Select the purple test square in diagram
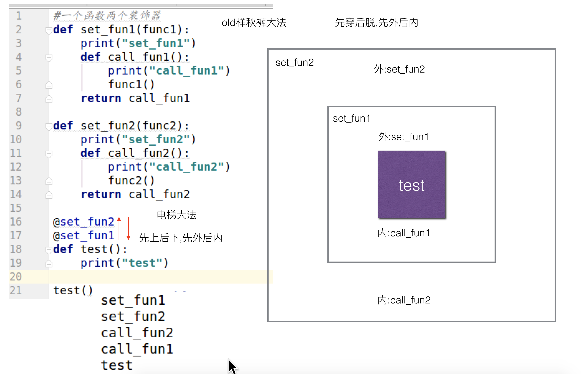This screenshot has height=374, width=588. tap(412, 185)
